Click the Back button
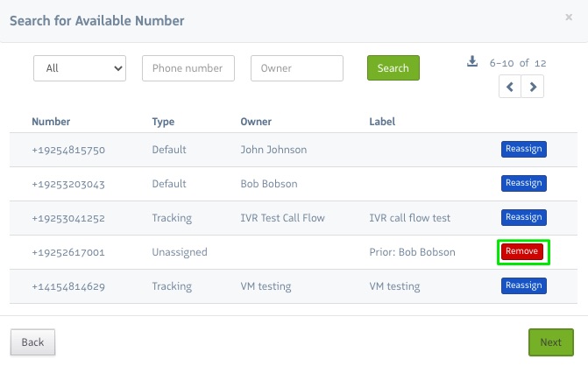 (32, 341)
